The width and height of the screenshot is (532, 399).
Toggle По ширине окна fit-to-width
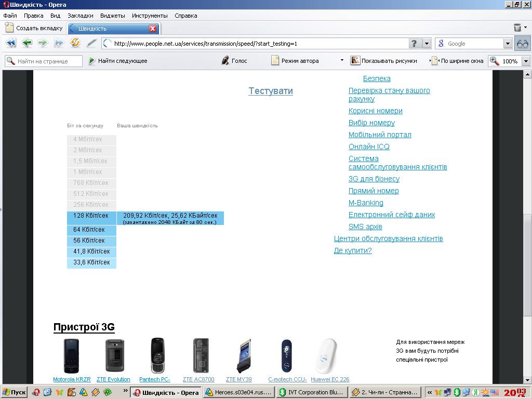click(x=457, y=61)
